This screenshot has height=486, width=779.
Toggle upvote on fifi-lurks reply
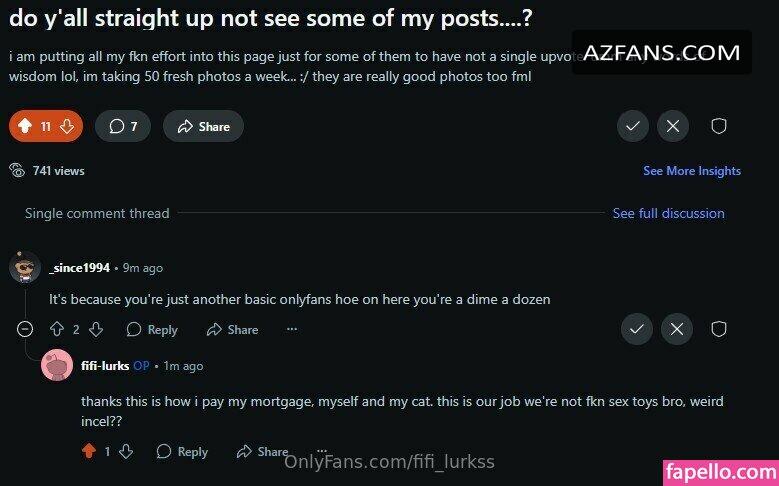point(89,451)
